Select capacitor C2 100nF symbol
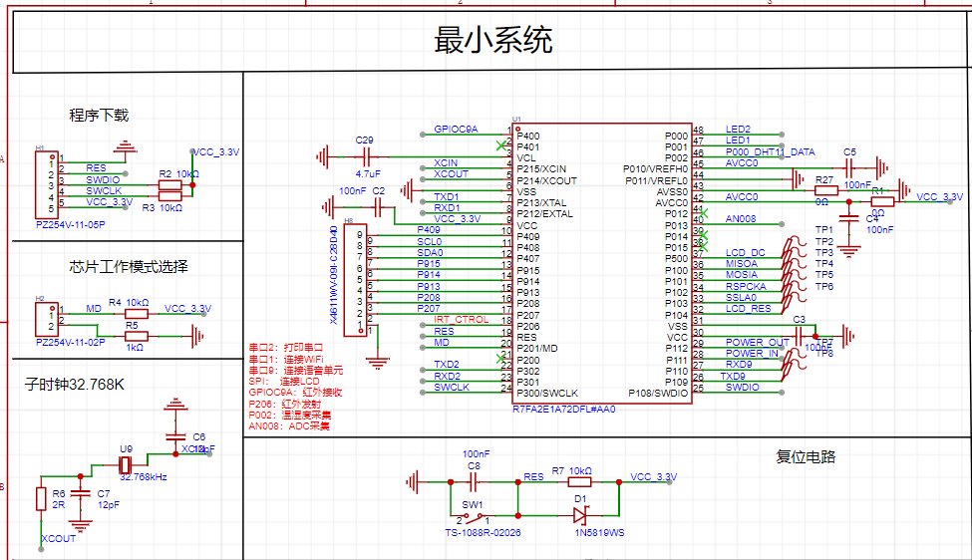Viewport: 972px width, 560px height. 378,208
